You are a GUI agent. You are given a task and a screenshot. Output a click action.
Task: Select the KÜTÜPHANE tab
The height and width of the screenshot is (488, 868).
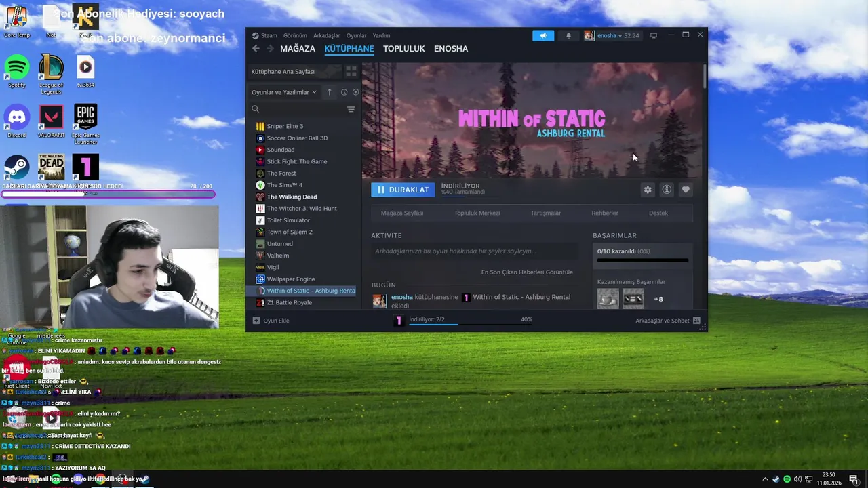click(x=349, y=49)
